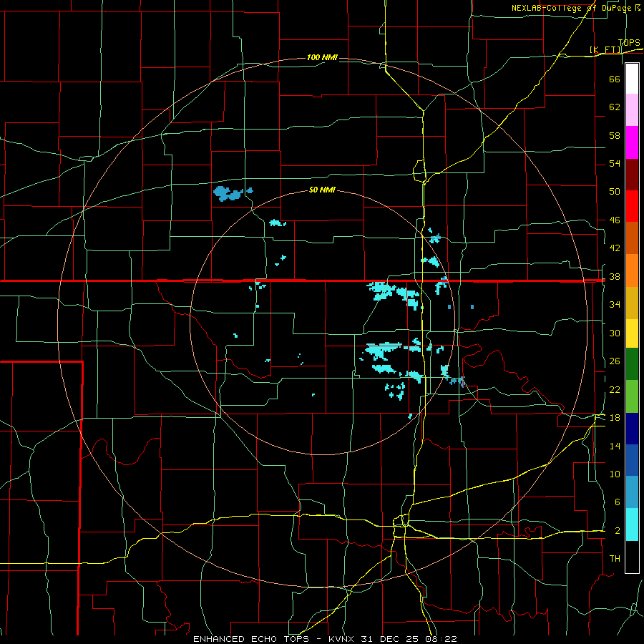Image resolution: width=644 pixels, height=644 pixels.
Task: Click the legend value "18"
Action: tap(615, 418)
